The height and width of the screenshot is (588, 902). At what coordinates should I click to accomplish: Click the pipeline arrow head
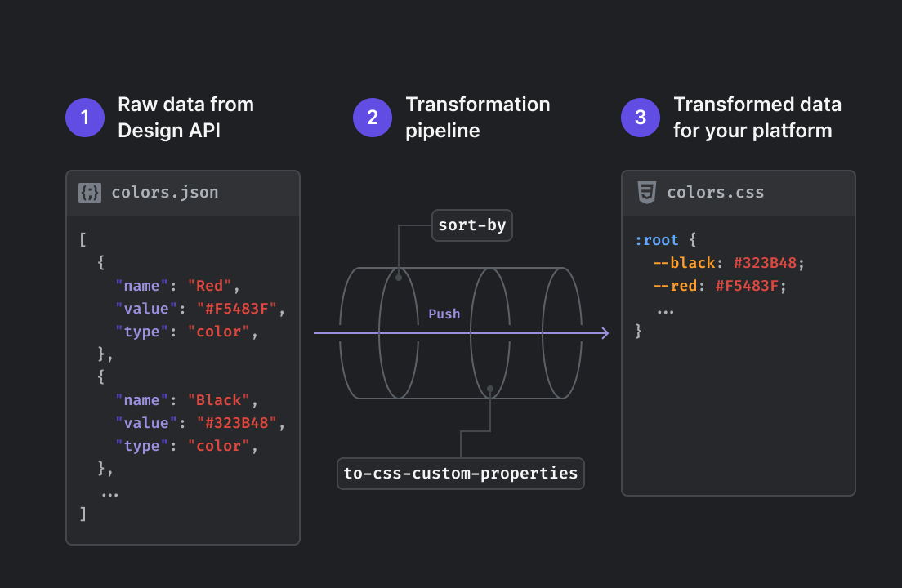pyautogui.click(x=604, y=333)
